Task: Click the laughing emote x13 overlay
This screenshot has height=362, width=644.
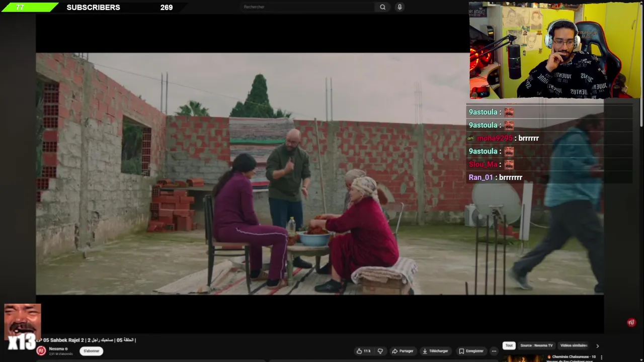Action: click(x=22, y=327)
